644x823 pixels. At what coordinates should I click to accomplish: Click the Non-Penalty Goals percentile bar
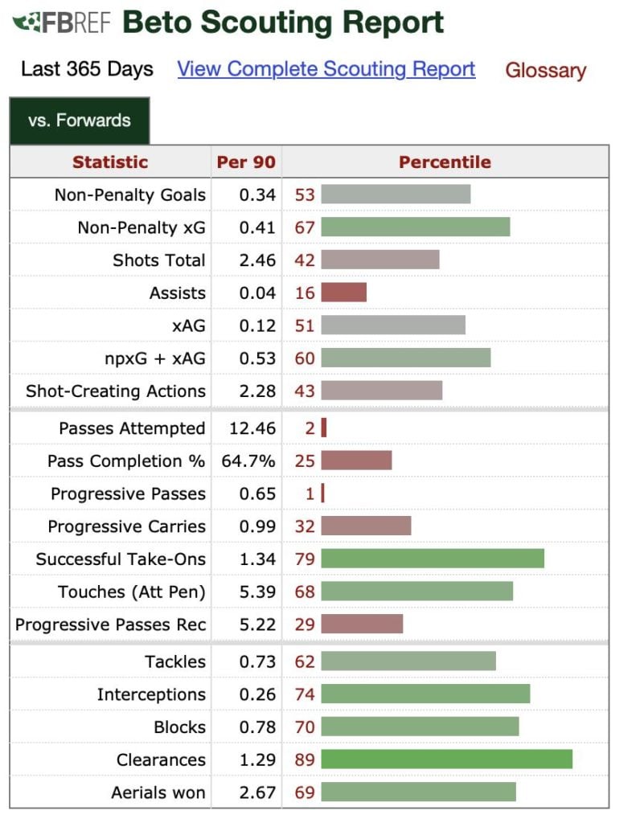tap(396, 194)
